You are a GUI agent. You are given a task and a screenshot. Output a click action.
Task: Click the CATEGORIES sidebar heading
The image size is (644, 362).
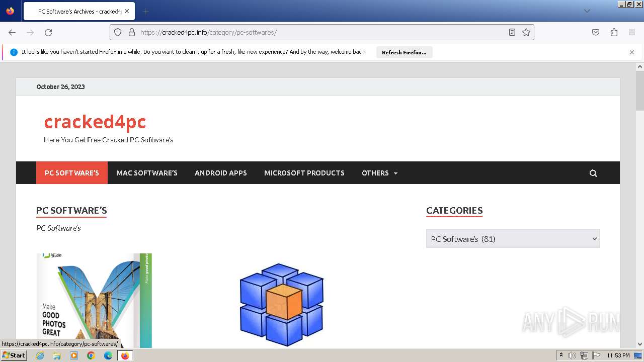point(454,210)
